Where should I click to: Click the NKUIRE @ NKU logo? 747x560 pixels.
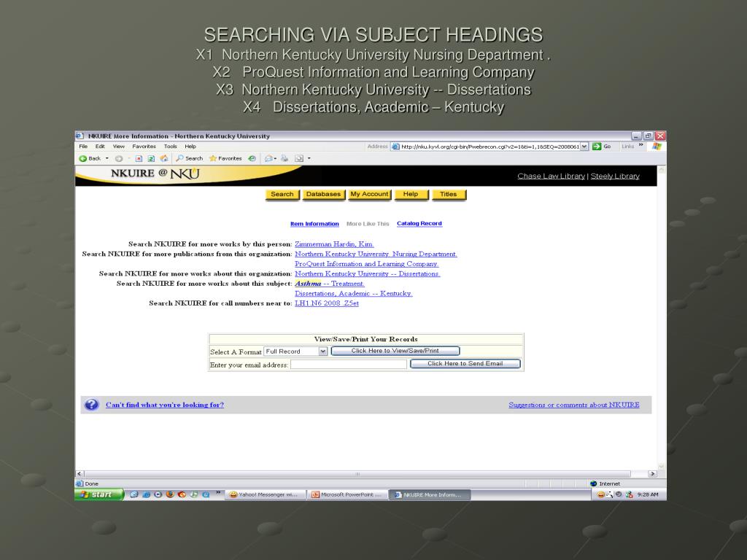155,174
